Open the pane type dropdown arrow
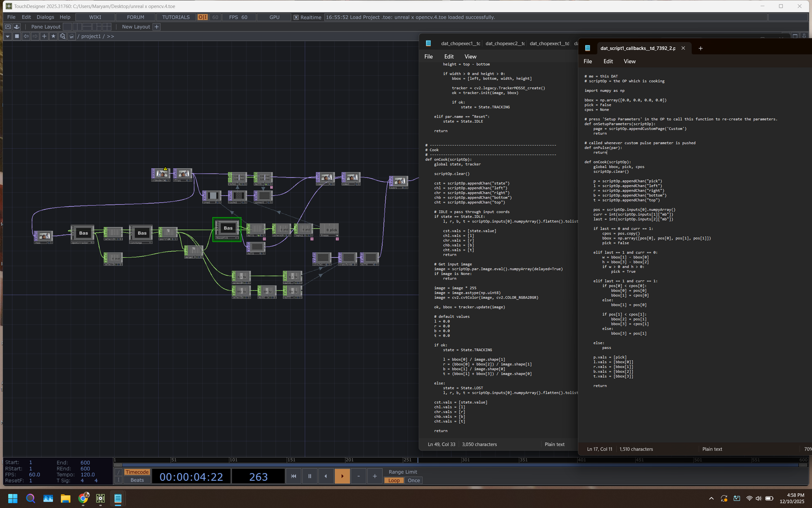This screenshot has width=812, height=508. click(7, 36)
